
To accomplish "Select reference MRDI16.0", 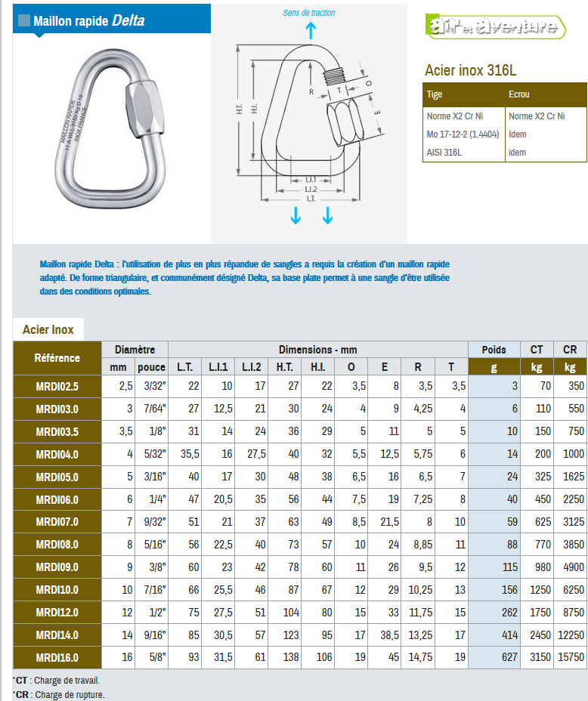I will (57, 658).
